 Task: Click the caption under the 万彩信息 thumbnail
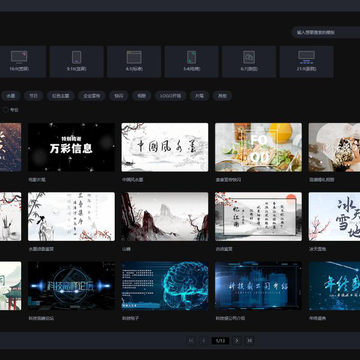point(37,180)
